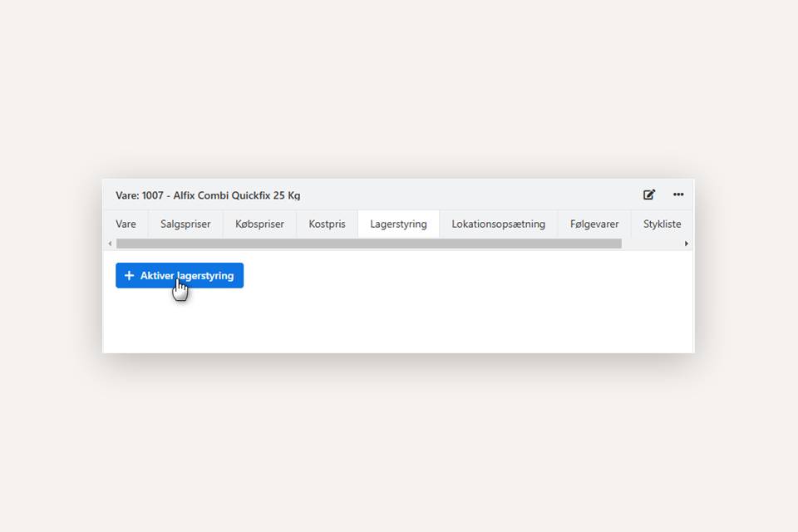
Task: Click the plus icon on the blue button
Action: (x=129, y=276)
